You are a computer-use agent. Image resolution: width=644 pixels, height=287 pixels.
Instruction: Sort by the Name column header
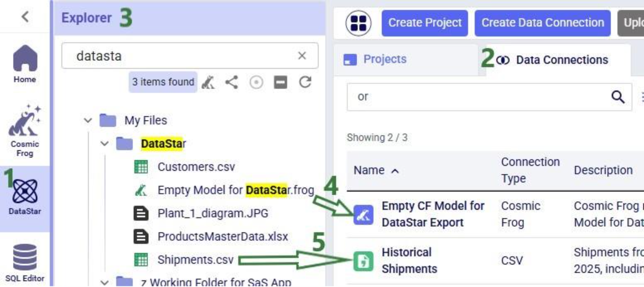click(x=376, y=170)
